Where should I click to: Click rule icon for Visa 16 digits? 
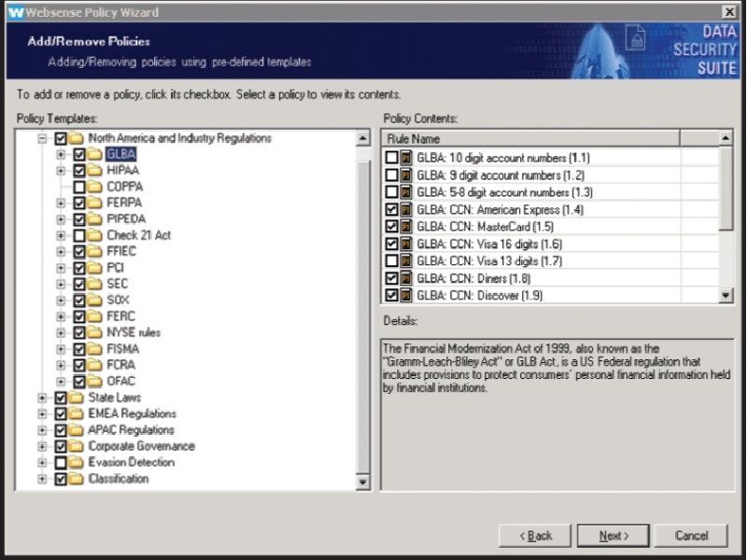(406, 244)
